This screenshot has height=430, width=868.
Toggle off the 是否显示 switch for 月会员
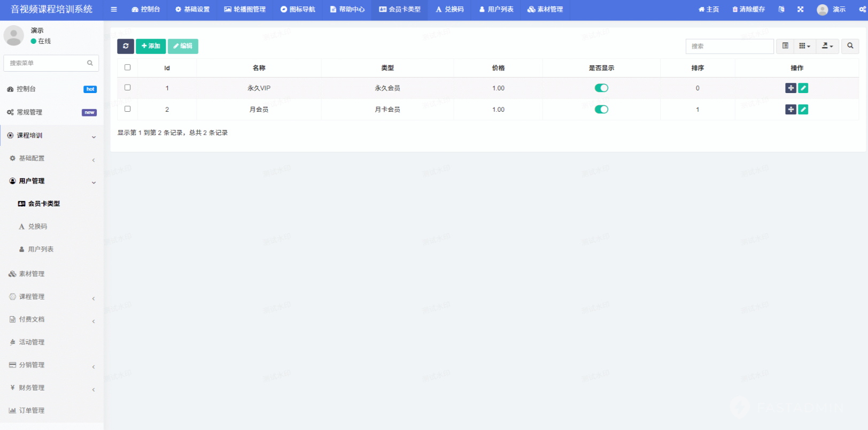click(x=601, y=110)
